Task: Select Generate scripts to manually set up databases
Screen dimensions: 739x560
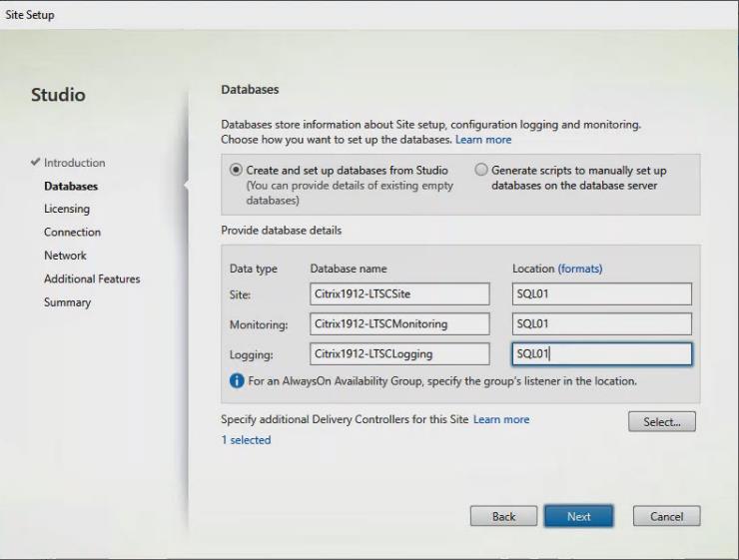Action: (480, 170)
